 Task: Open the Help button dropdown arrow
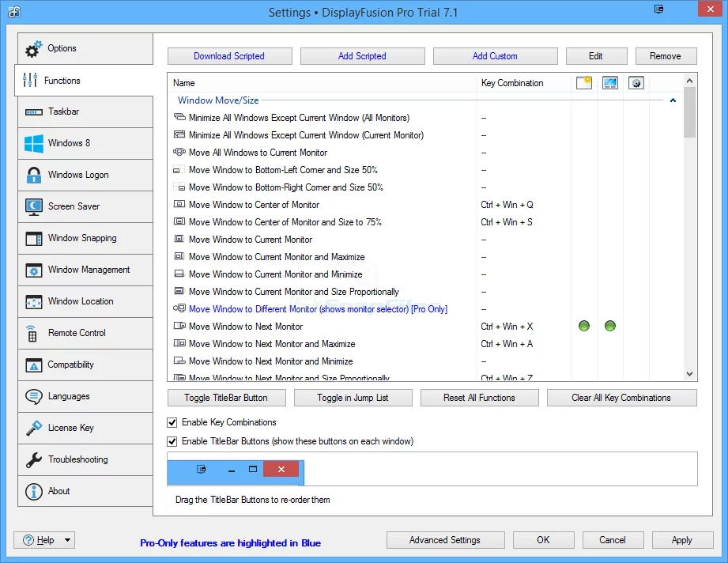(67, 540)
